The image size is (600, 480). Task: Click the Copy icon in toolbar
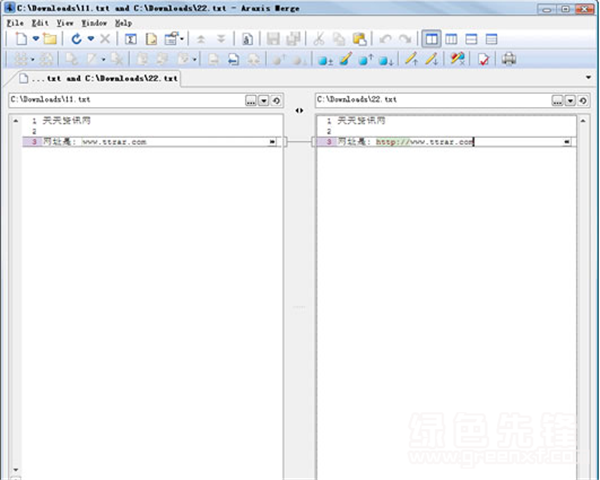point(339,39)
